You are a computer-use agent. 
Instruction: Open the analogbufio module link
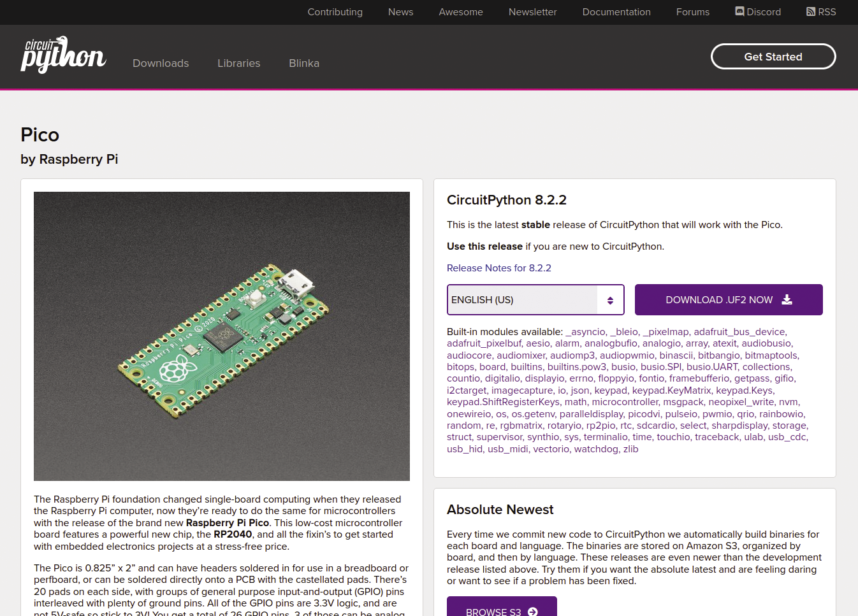click(611, 343)
